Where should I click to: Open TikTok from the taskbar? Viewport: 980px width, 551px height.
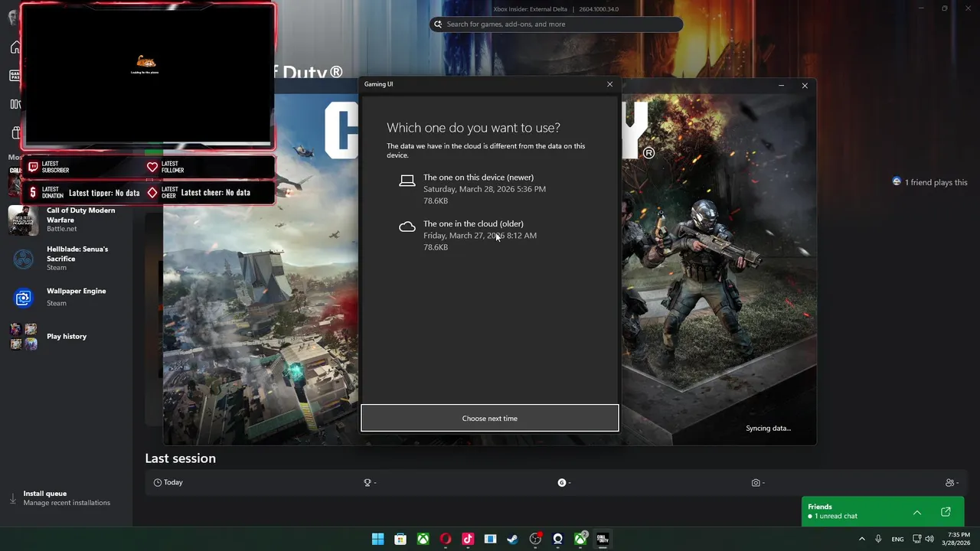[468, 539]
